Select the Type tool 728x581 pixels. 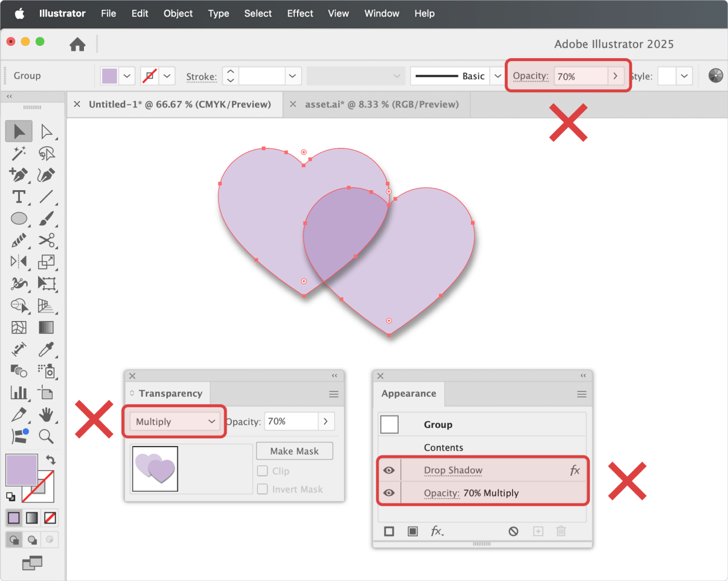point(19,197)
